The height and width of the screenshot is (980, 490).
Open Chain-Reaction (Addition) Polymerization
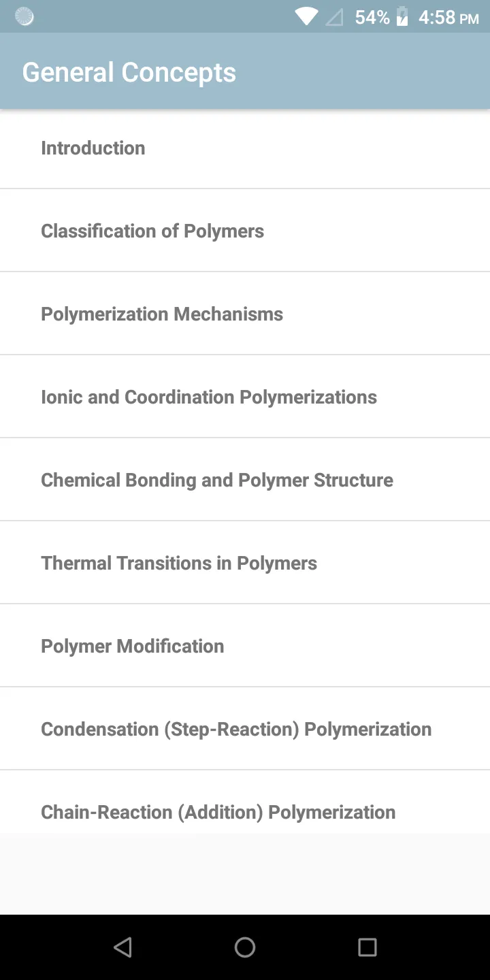point(245,802)
